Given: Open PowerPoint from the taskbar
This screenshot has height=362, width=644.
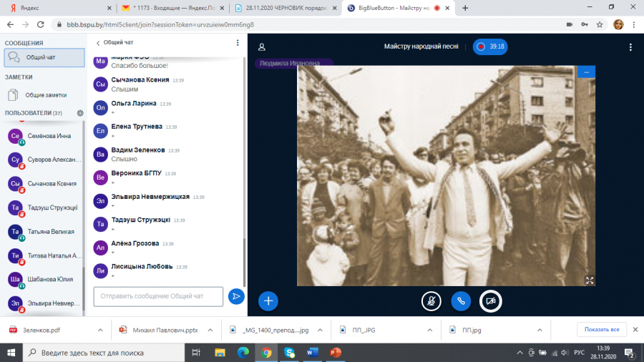Looking at the screenshot, I should tap(336, 353).
